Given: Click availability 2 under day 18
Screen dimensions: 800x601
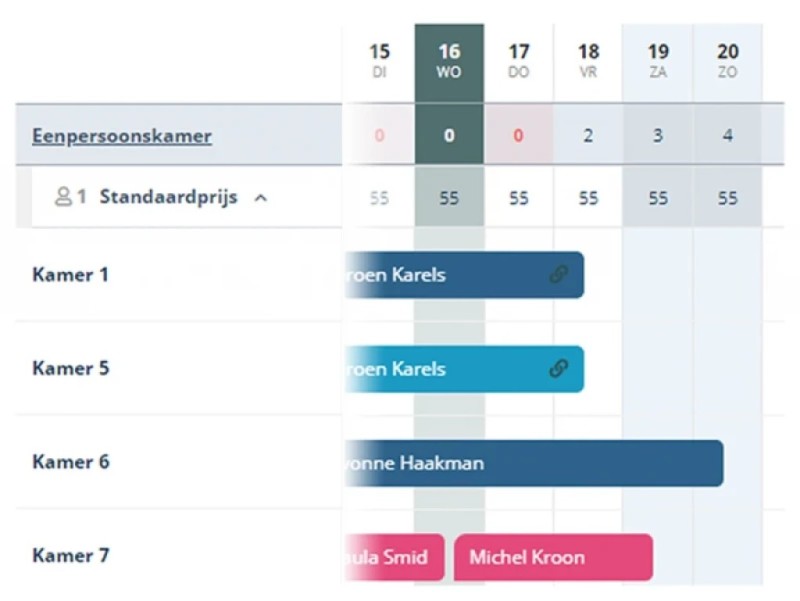Looking at the screenshot, I should (x=588, y=136).
